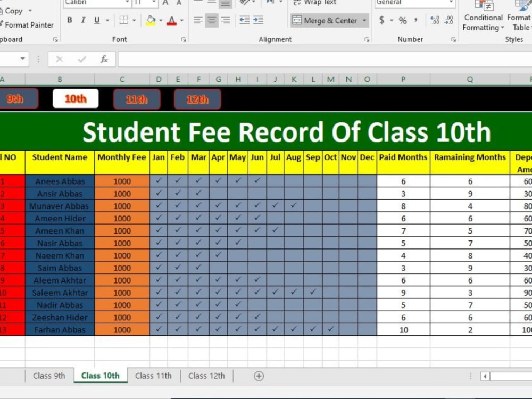Click Wrap Text
This screenshot has width=532, height=399.
(x=315, y=3)
